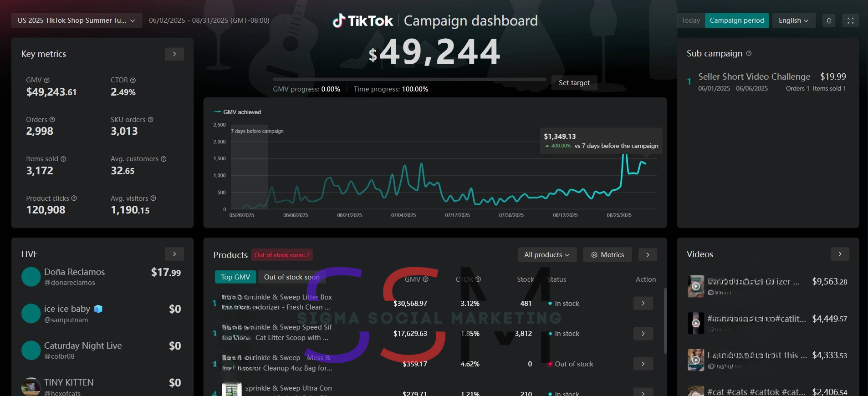The height and width of the screenshot is (396, 868).
Task: Click the Sub campaign info icon
Action: [749, 53]
